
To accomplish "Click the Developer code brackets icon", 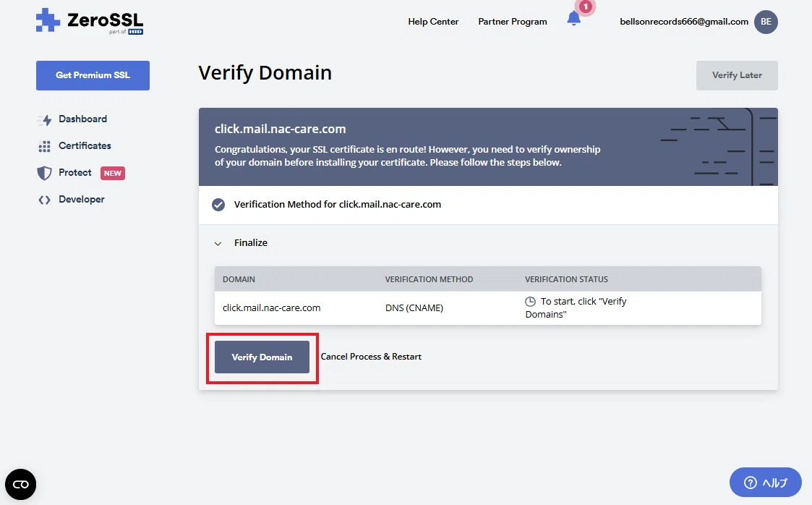I will pyautogui.click(x=45, y=200).
